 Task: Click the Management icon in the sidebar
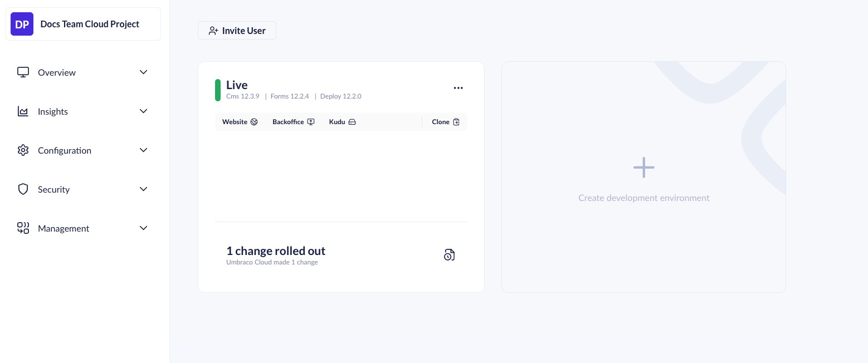click(x=23, y=228)
